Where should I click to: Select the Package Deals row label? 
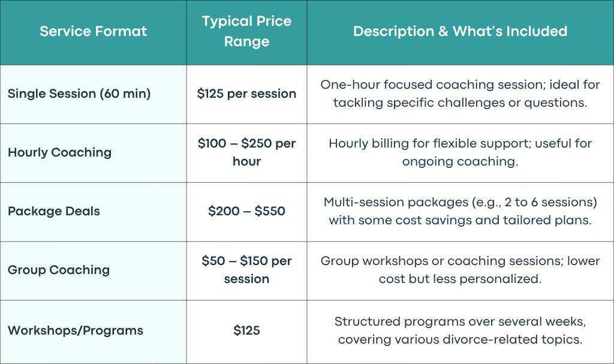click(53, 211)
